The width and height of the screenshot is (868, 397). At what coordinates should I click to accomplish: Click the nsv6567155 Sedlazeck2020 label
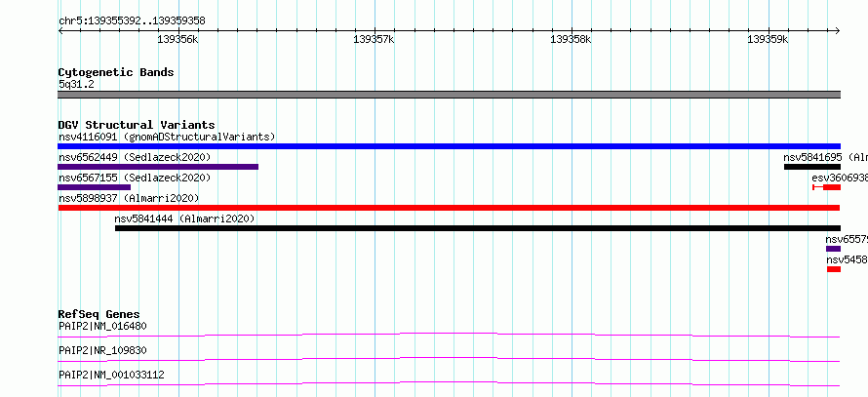[x=135, y=178]
